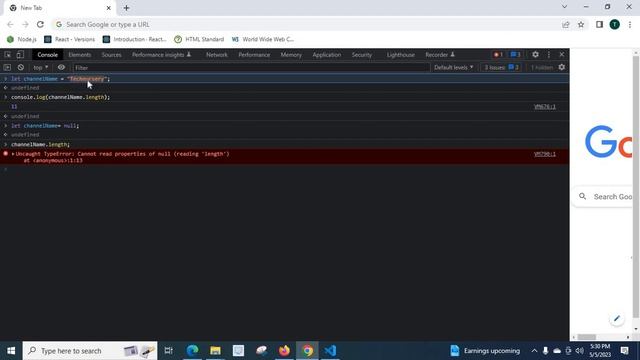The image size is (640, 360).
Task: Launch Microsoft Edge from taskbar
Action: 192,351
